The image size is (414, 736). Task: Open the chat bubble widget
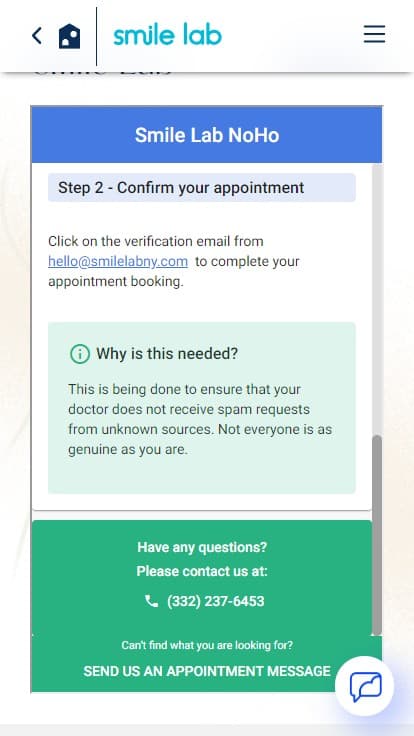coord(365,686)
